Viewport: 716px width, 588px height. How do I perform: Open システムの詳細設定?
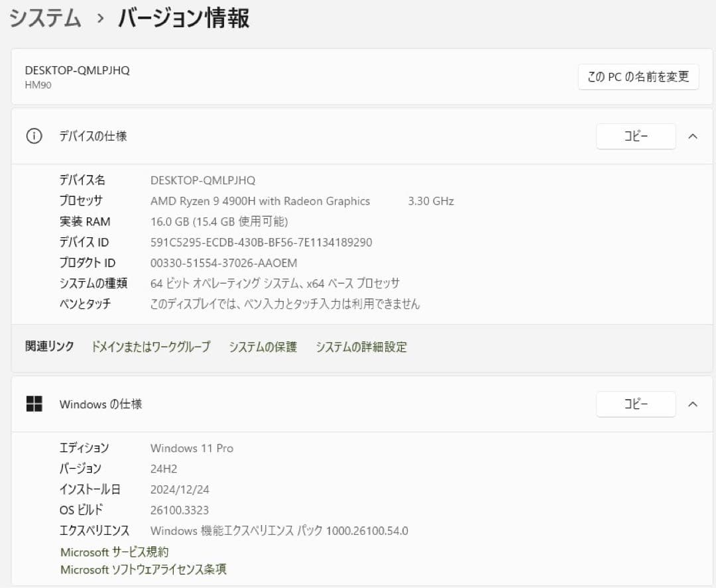(x=362, y=346)
